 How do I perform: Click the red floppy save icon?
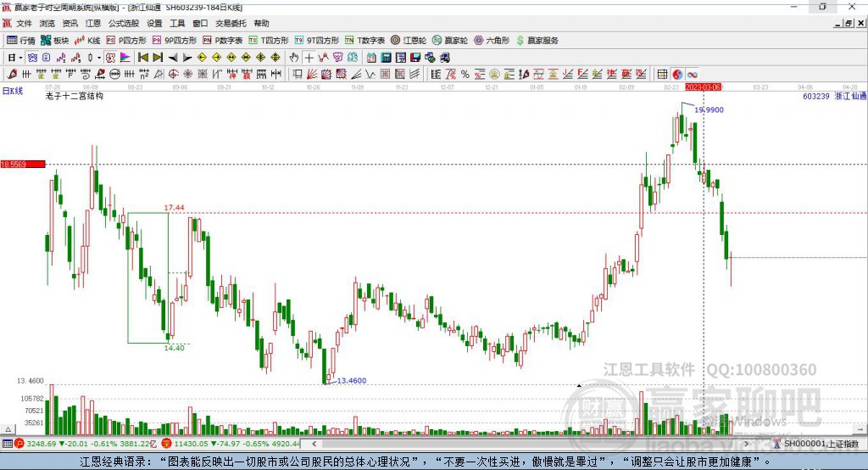pyautogui.click(x=415, y=58)
